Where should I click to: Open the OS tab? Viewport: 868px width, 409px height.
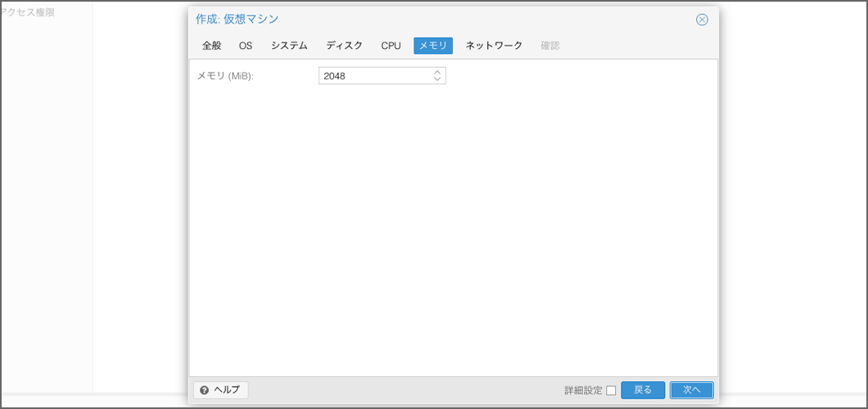[x=246, y=46]
